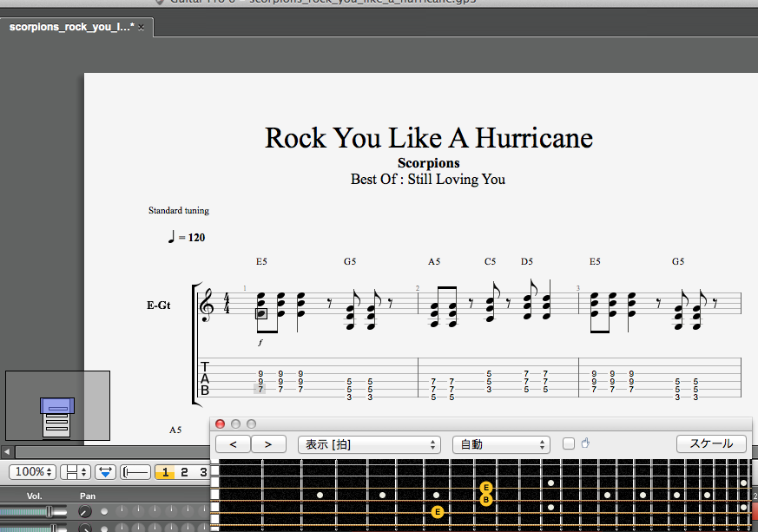Click the TAB clef symbol

(205, 378)
